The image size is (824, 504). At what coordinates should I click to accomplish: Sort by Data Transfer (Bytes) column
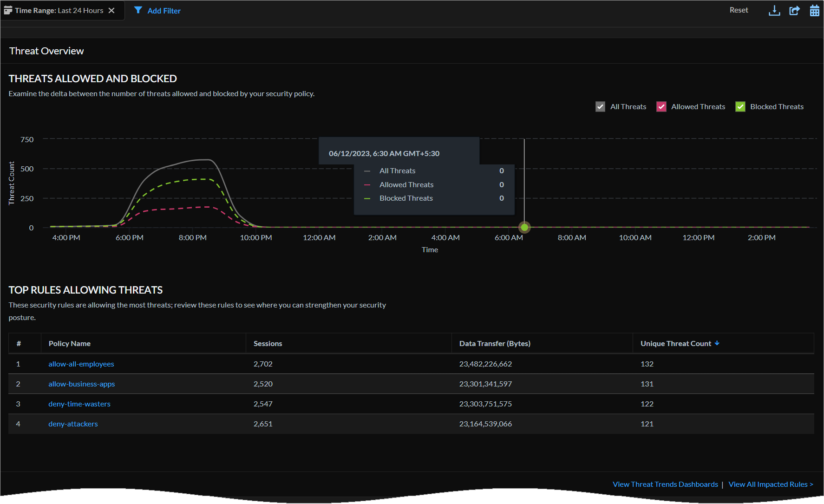point(494,344)
